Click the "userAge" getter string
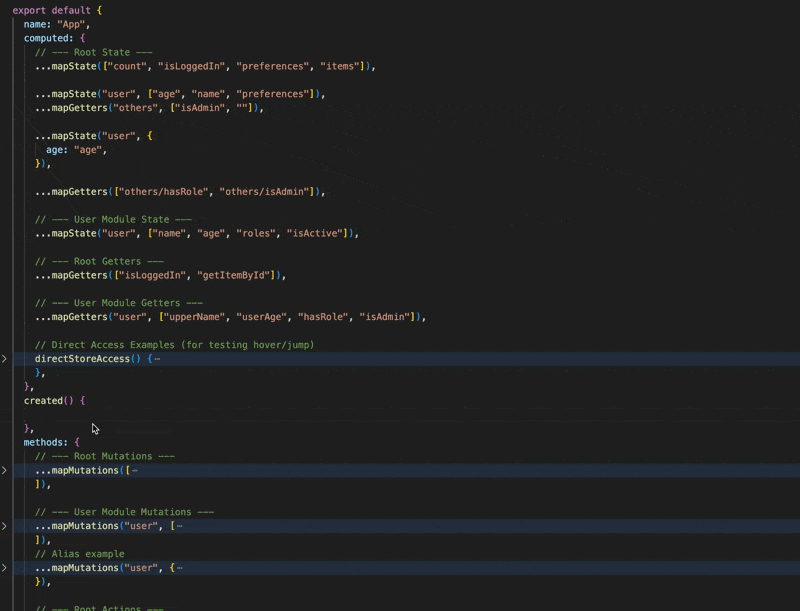800x611 pixels. pyautogui.click(x=261, y=317)
